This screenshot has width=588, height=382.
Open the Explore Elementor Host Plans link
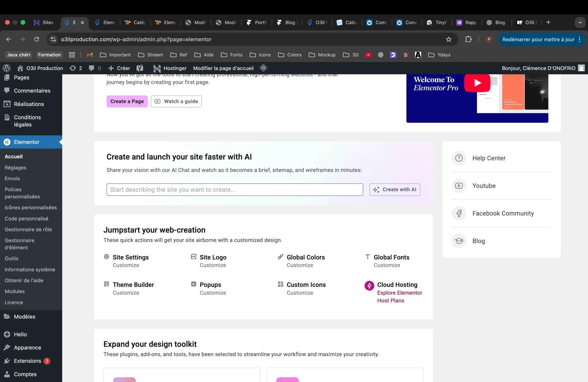click(399, 297)
